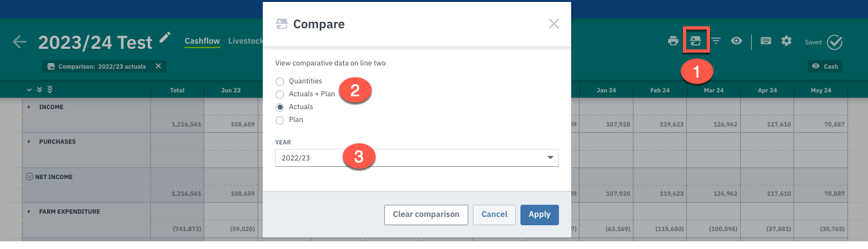Expand the INCOME row
This screenshot has width=868, height=249.
(x=29, y=107)
